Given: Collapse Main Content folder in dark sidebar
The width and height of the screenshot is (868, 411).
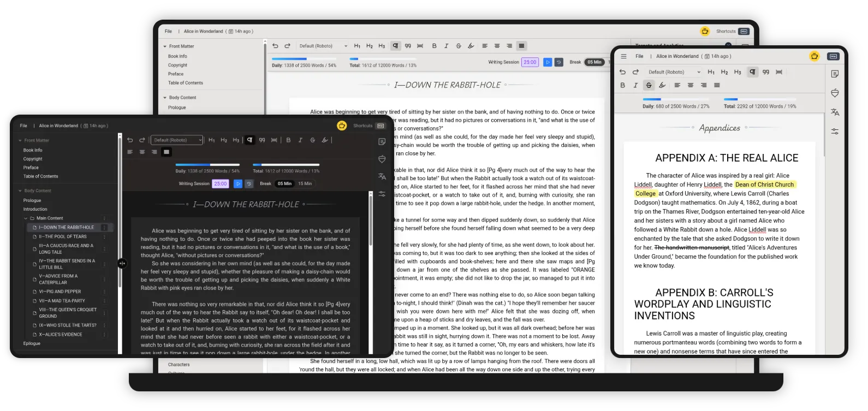Looking at the screenshot, I should pos(25,218).
